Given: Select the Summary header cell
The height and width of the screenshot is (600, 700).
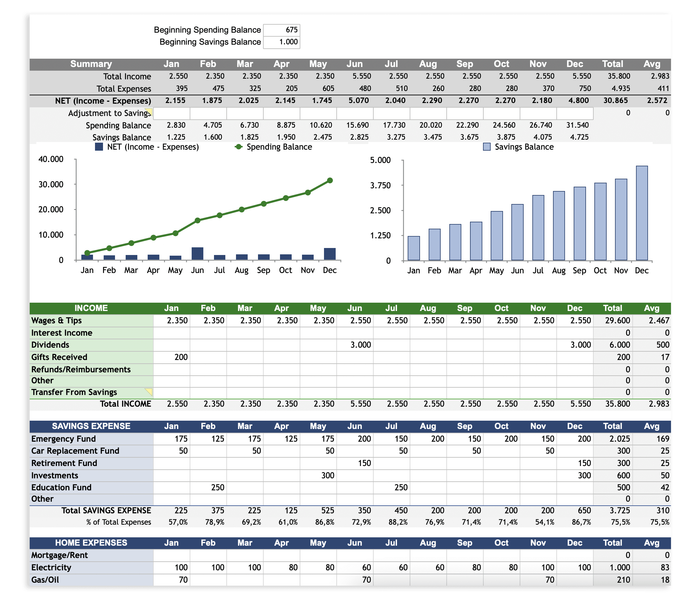Looking at the screenshot, I should coord(91,64).
